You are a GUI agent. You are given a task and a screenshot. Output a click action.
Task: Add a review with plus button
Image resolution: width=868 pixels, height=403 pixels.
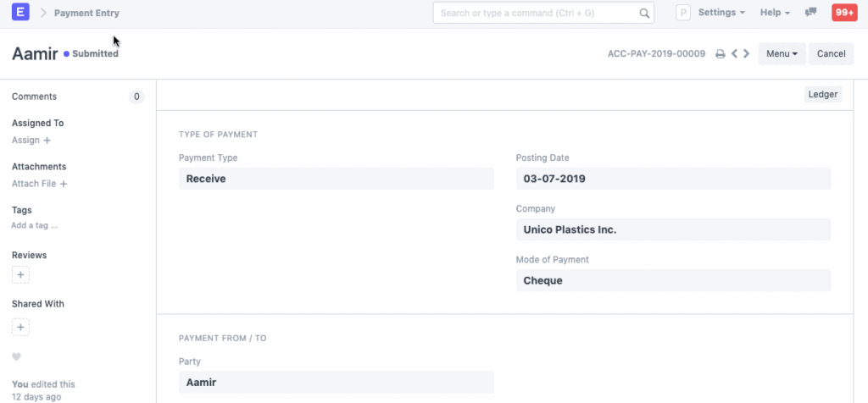coord(21,274)
